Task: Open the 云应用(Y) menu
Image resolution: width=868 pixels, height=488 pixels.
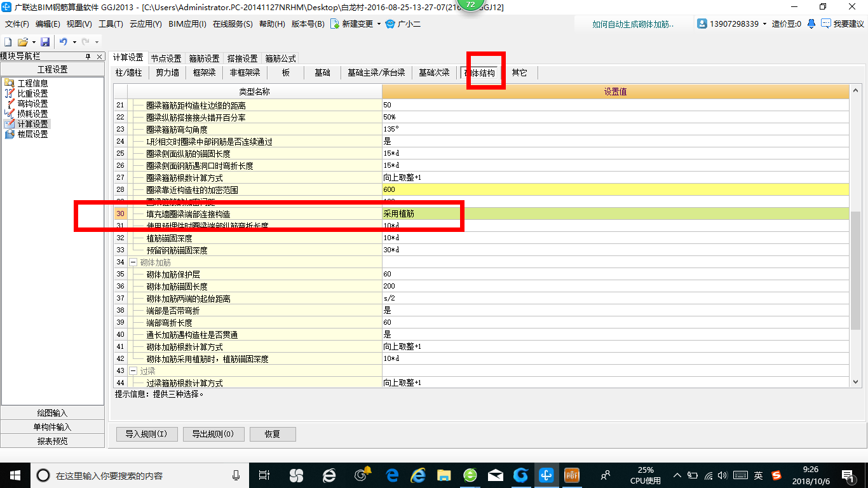Action: click(146, 24)
